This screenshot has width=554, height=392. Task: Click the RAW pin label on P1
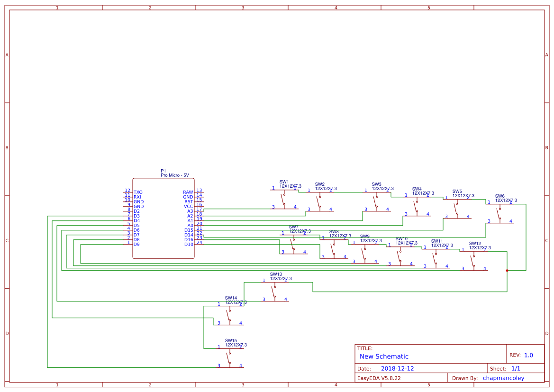pos(188,191)
